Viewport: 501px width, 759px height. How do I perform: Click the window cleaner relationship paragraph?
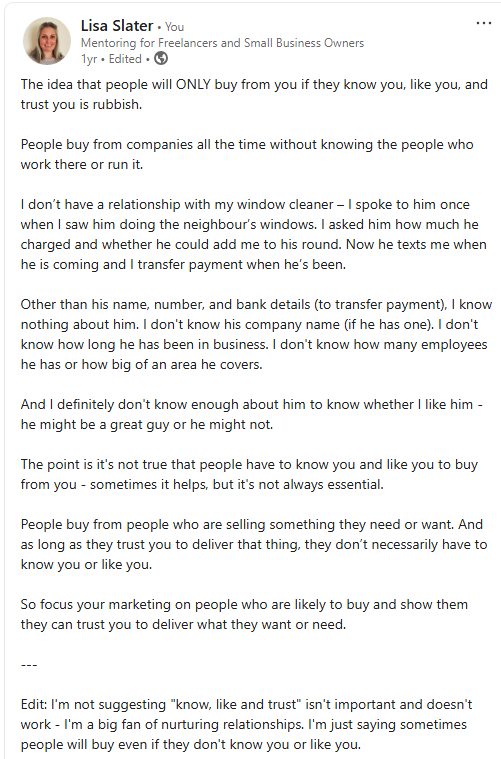253,234
